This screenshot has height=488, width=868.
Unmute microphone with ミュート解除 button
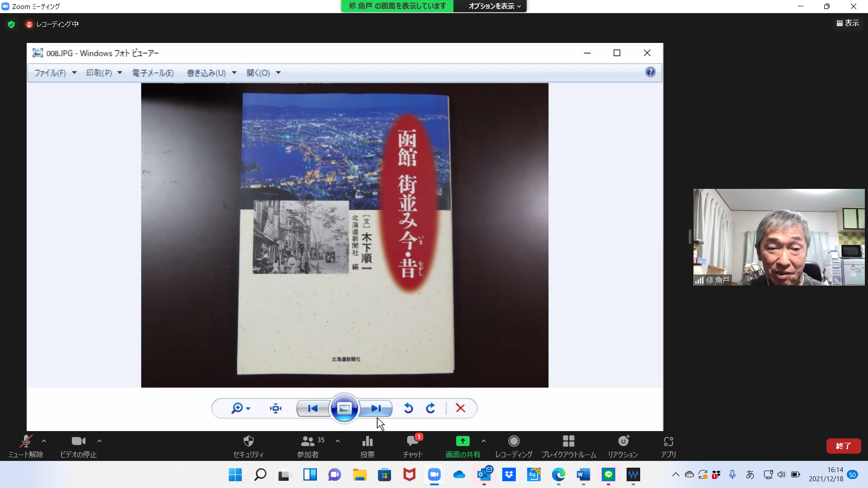[26, 446]
